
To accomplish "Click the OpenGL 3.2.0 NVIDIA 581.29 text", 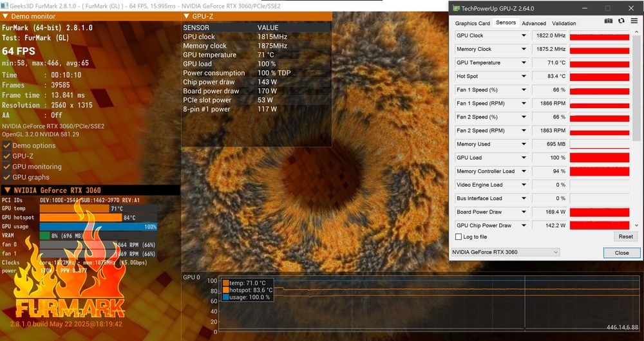I will 41,134.
